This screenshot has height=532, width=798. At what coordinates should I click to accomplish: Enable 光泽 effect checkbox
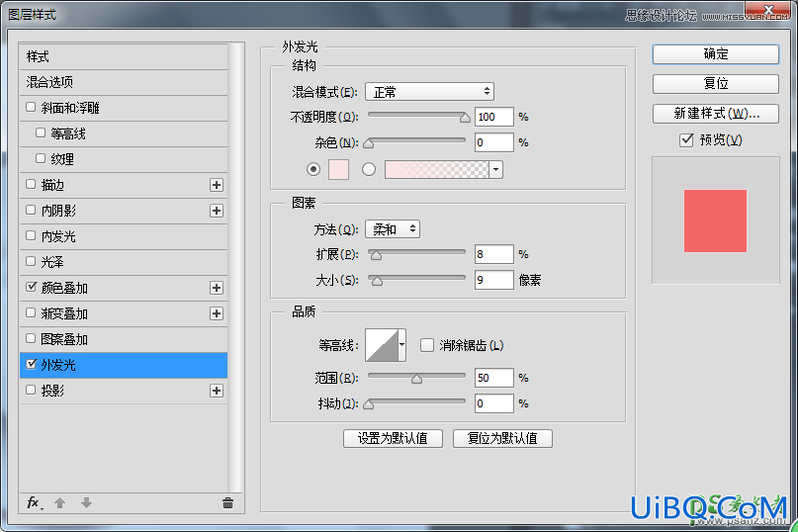coord(31,261)
